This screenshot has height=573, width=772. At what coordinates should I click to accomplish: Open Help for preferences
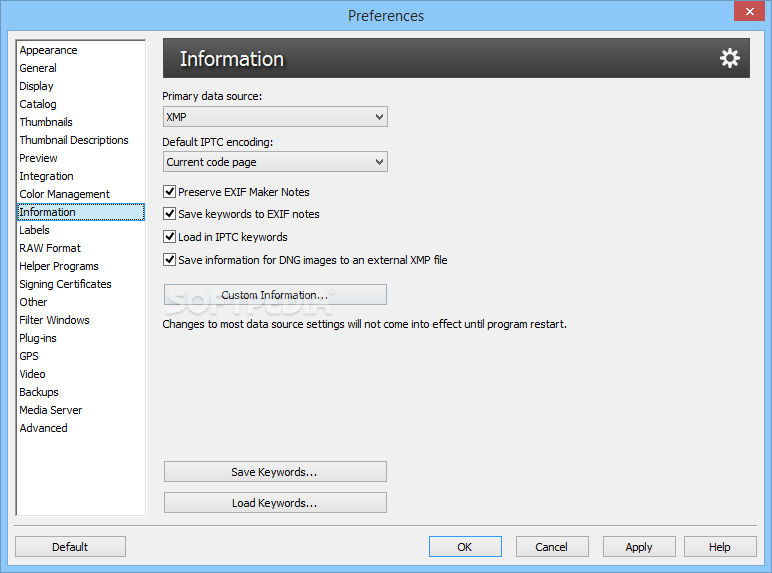(720, 547)
